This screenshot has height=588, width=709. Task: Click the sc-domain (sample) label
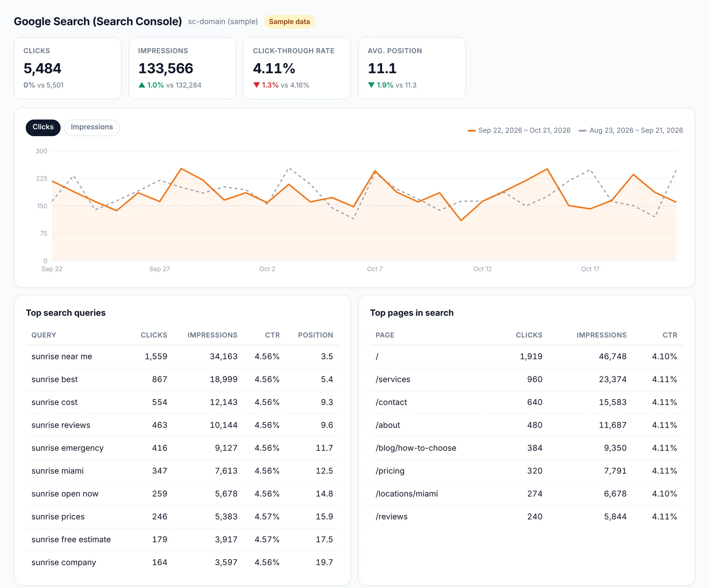(x=223, y=22)
